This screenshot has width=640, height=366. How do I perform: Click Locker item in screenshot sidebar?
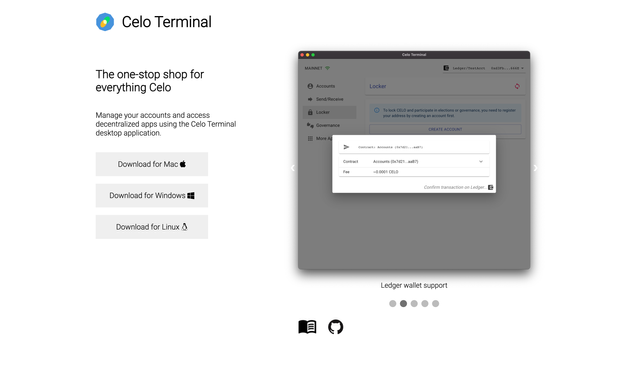[x=329, y=112]
